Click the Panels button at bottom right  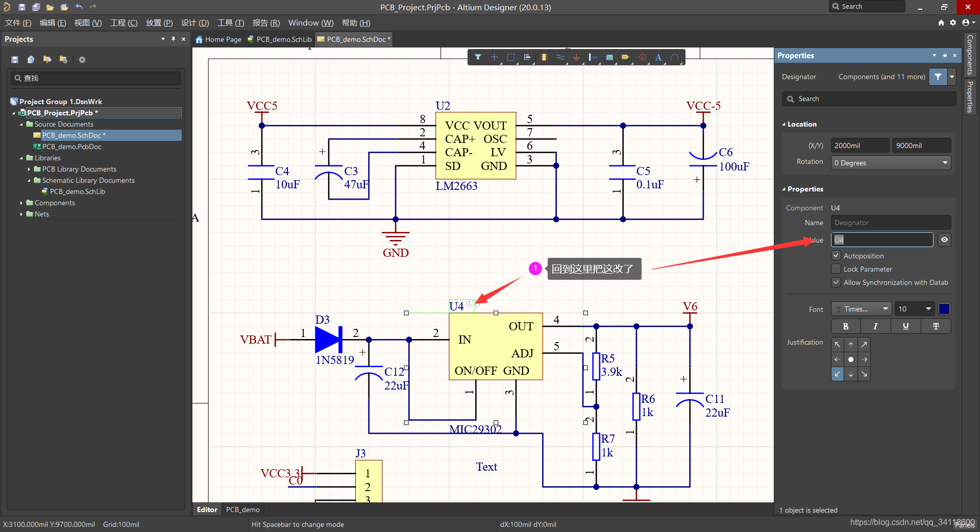point(965,525)
